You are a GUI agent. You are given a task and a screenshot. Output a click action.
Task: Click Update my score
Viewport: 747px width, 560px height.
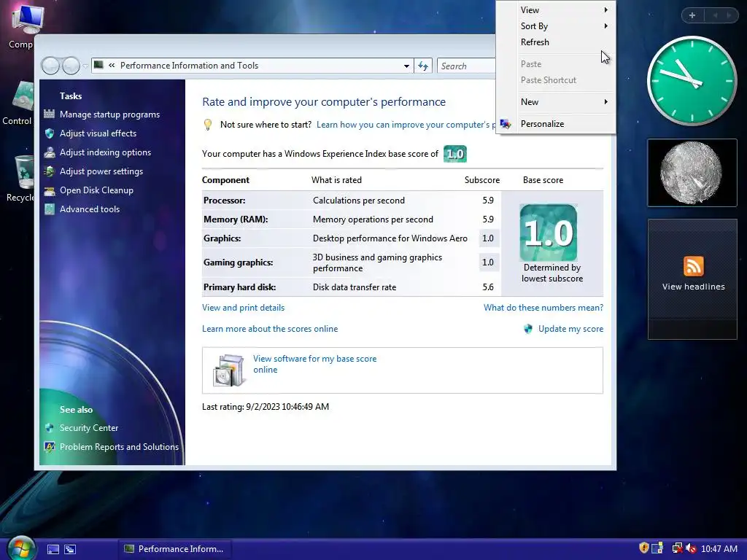click(570, 329)
